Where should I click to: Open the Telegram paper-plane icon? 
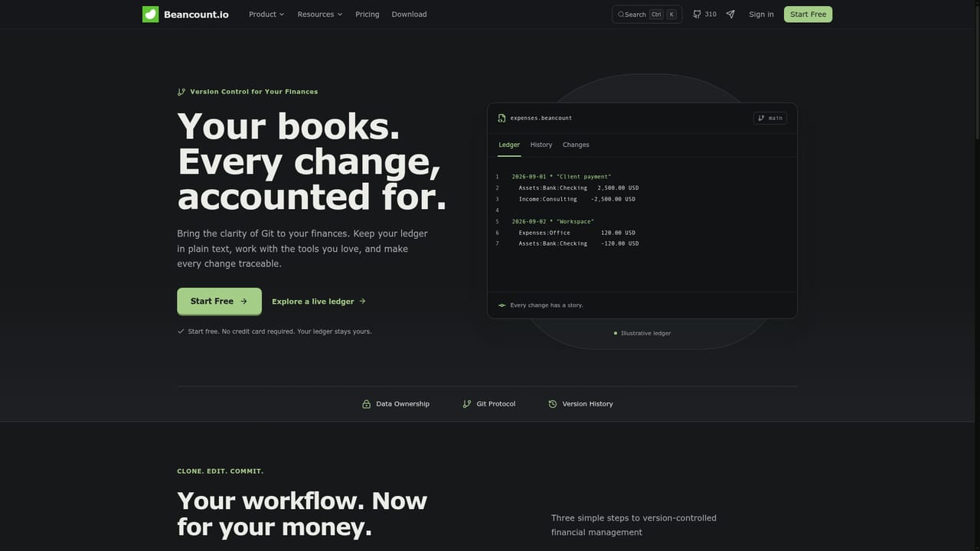pyautogui.click(x=730, y=15)
